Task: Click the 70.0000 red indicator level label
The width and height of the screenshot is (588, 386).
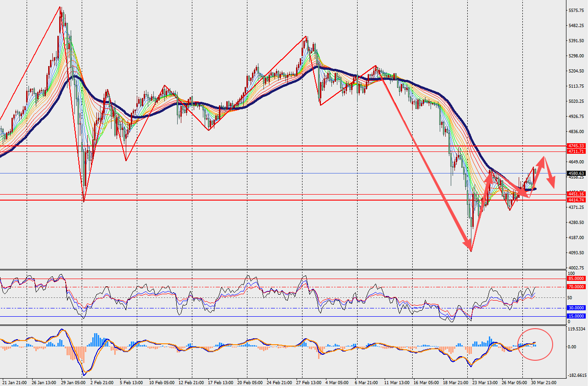Action: click(576, 287)
